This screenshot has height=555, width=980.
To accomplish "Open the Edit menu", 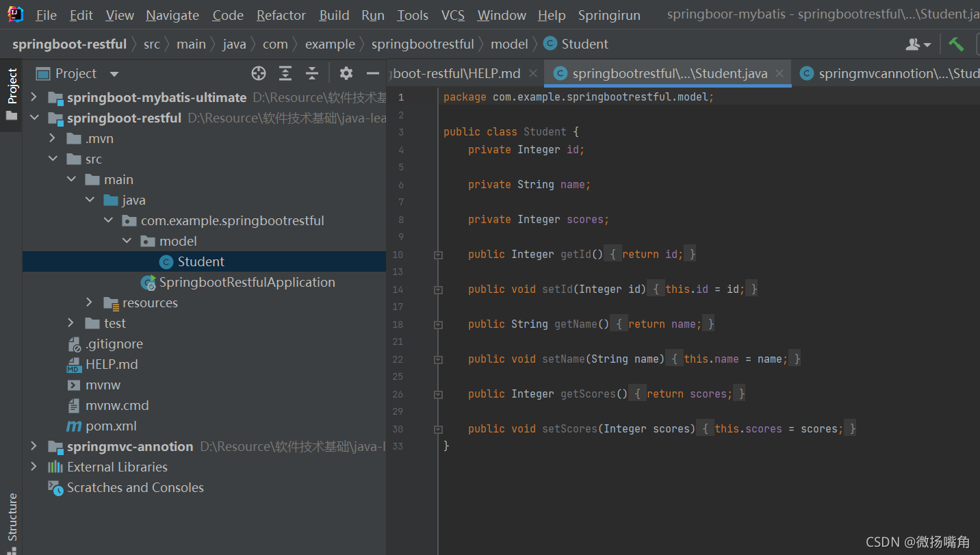I will click(x=81, y=15).
